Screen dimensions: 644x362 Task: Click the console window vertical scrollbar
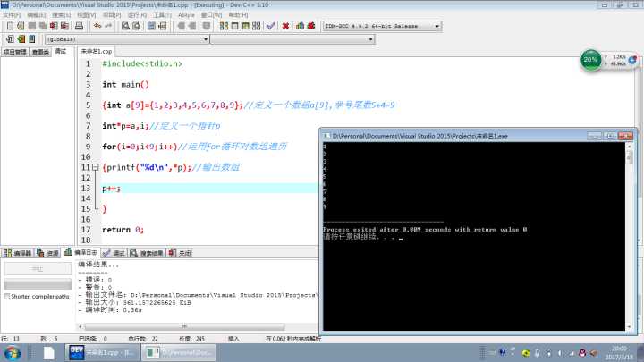tap(629, 236)
